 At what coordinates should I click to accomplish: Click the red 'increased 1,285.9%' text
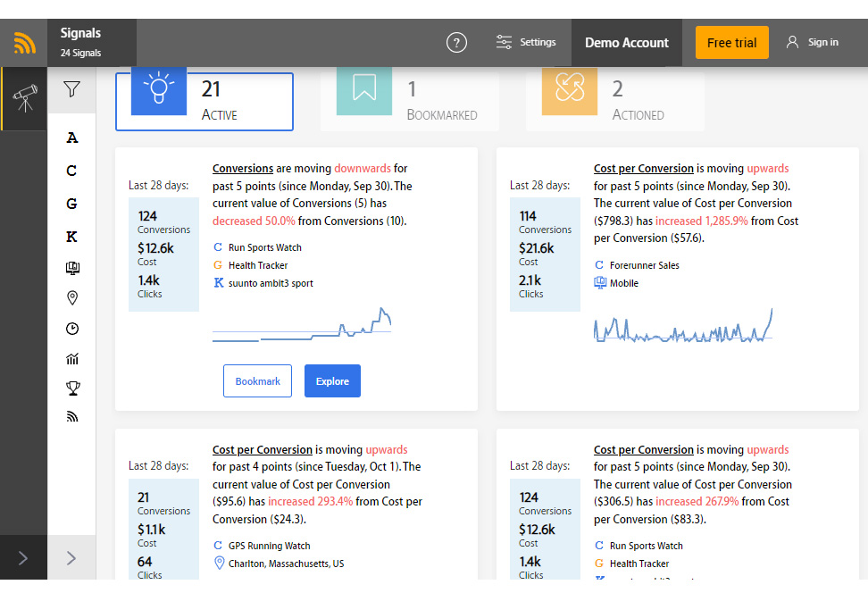click(701, 221)
